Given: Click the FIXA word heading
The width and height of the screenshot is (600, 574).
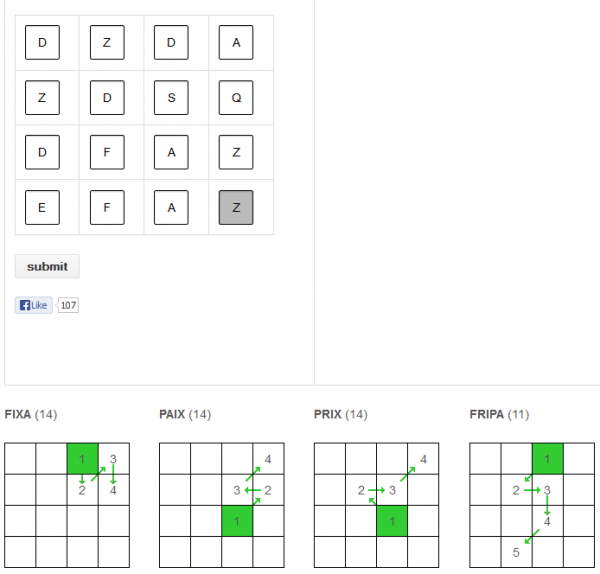Looking at the screenshot, I should tap(18, 414).
